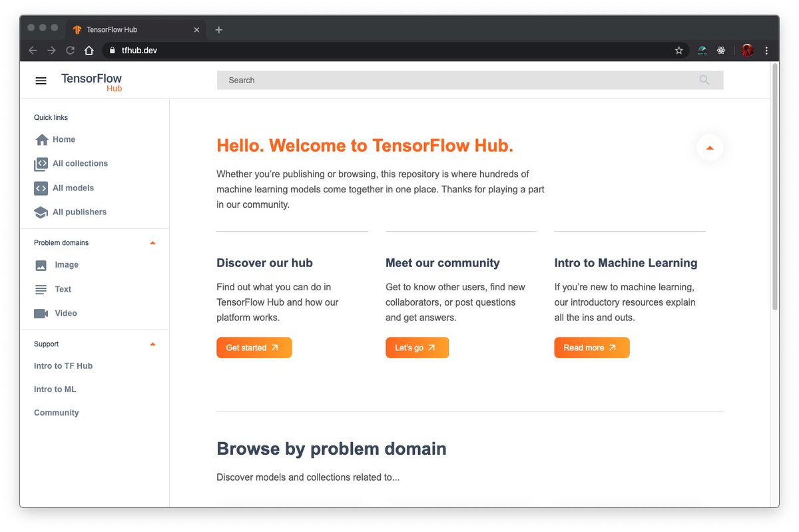This screenshot has width=799, height=532.
Task: Select Text problem domain
Action: [63, 290]
